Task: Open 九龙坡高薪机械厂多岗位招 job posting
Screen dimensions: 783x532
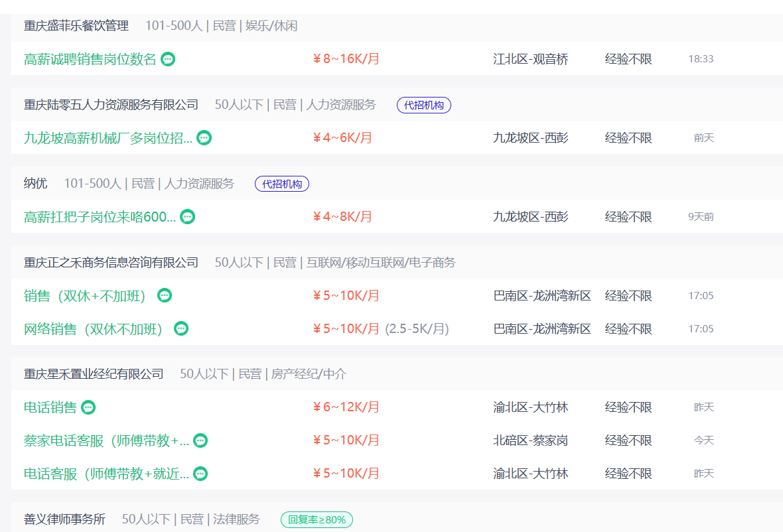Action: (x=108, y=138)
